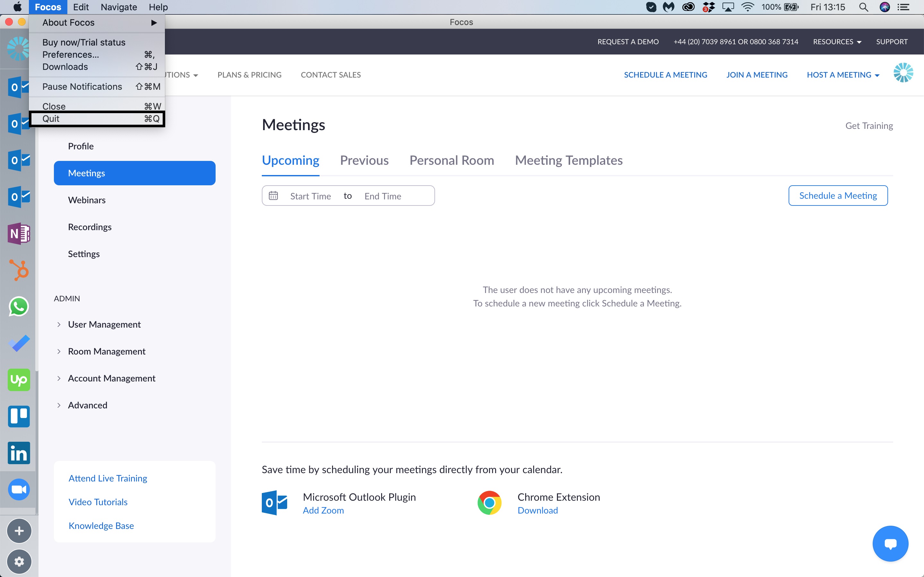The height and width of the screenshot is (577, 924).
Task: Click the Schedule a Meeting button
Action: pos(838,196)
